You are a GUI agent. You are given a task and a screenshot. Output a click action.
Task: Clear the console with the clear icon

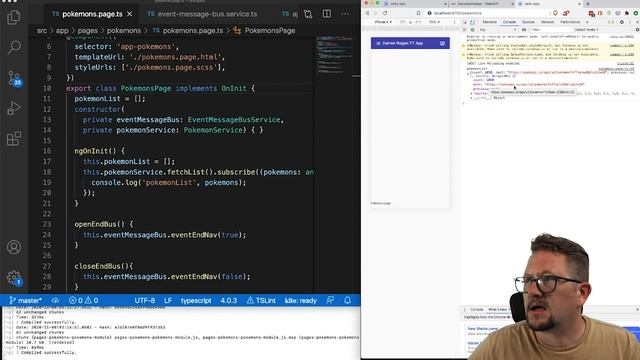coord(472,30)
